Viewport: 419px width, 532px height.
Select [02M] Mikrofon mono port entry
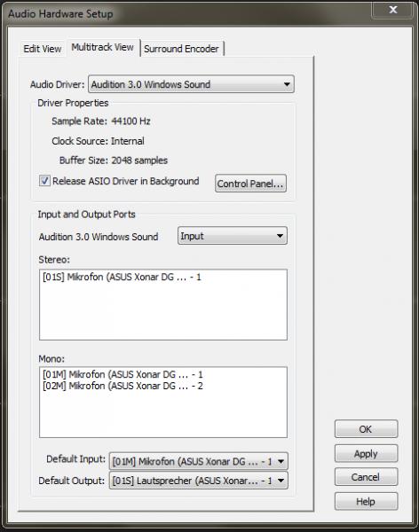(123, 386)
